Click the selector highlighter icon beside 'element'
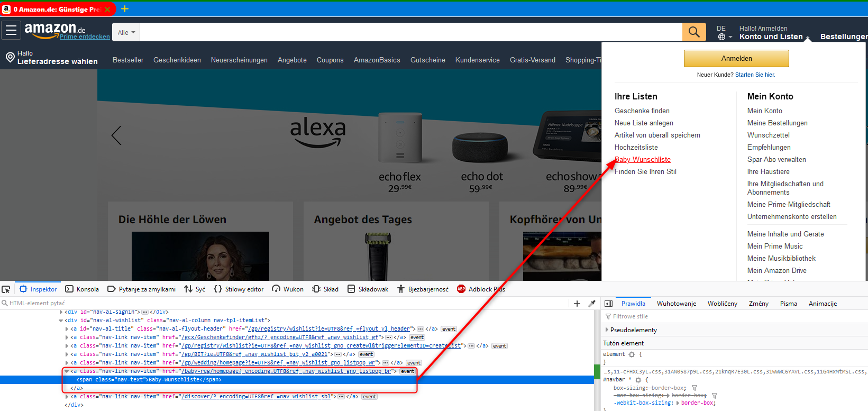 coord(632,354)
